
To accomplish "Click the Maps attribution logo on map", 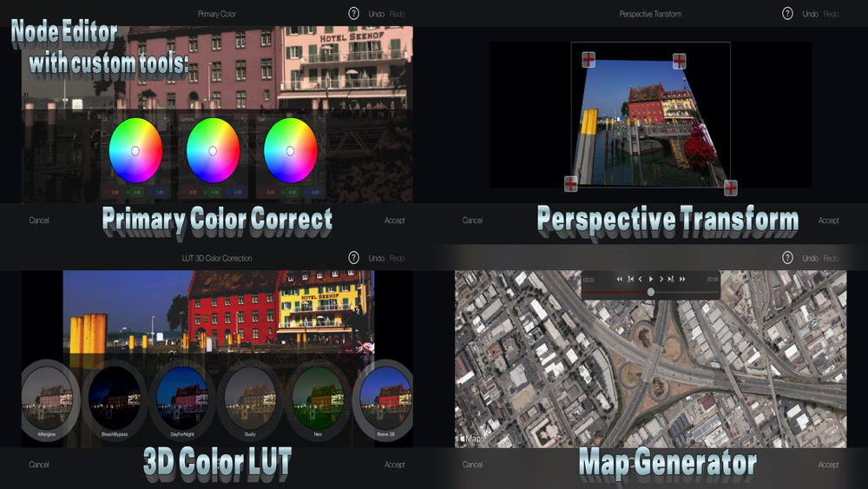I will [x=472, y=439].
